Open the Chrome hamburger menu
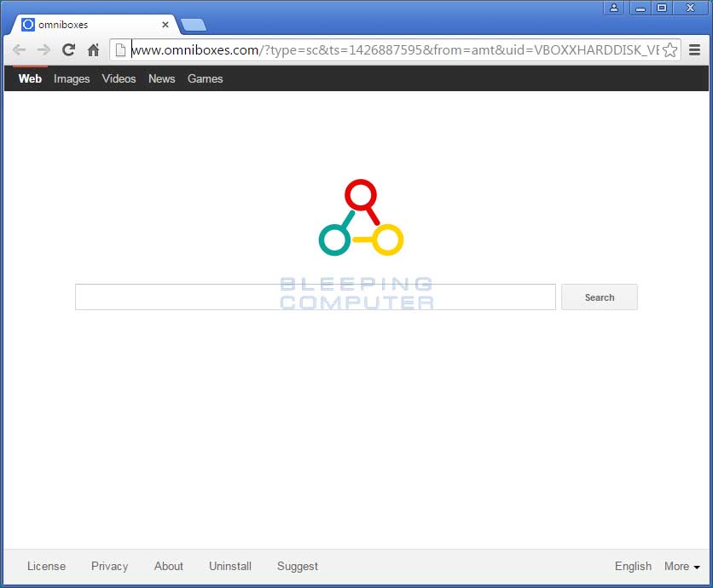 tap(694, 49)
